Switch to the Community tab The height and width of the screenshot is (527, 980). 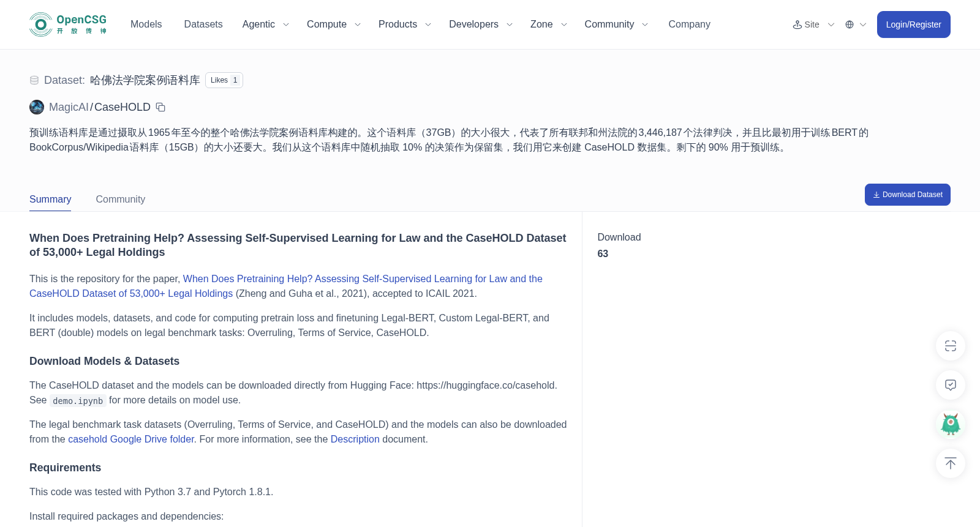point(121,200)
